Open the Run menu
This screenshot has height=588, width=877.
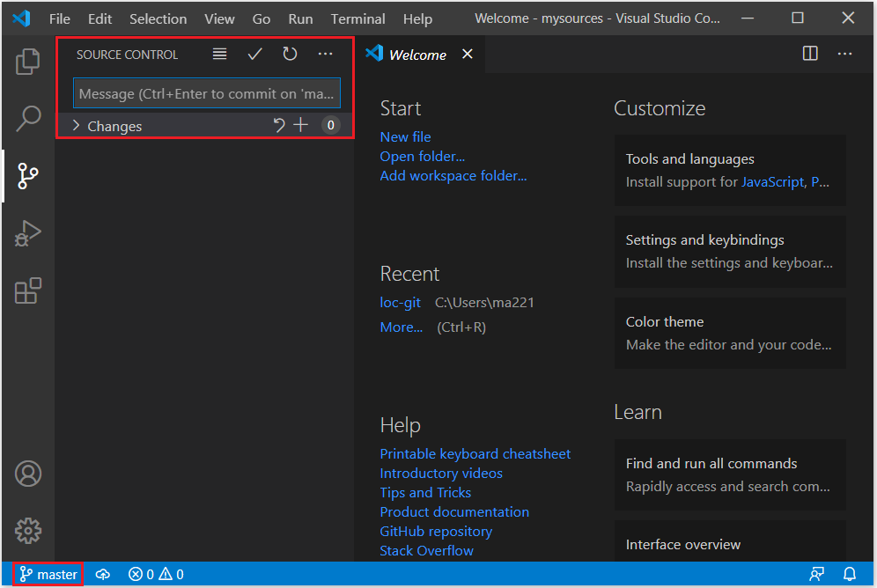(300, 19)
